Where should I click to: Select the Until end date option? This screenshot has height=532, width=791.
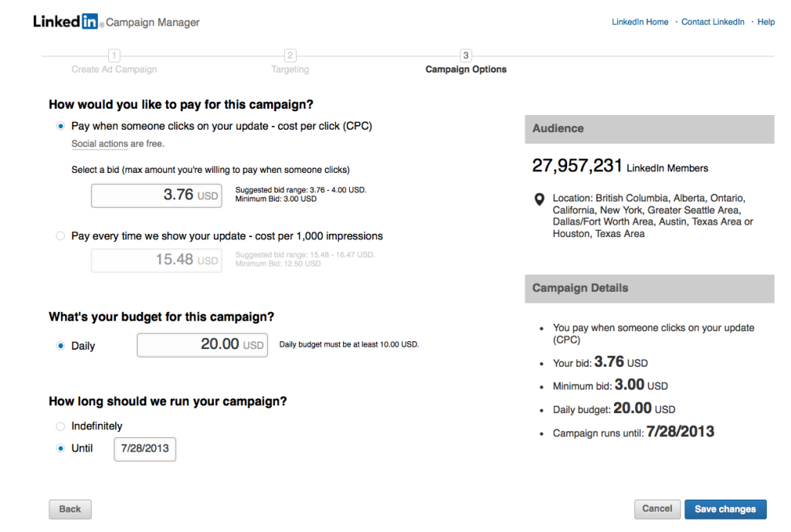tap(60, 449)
